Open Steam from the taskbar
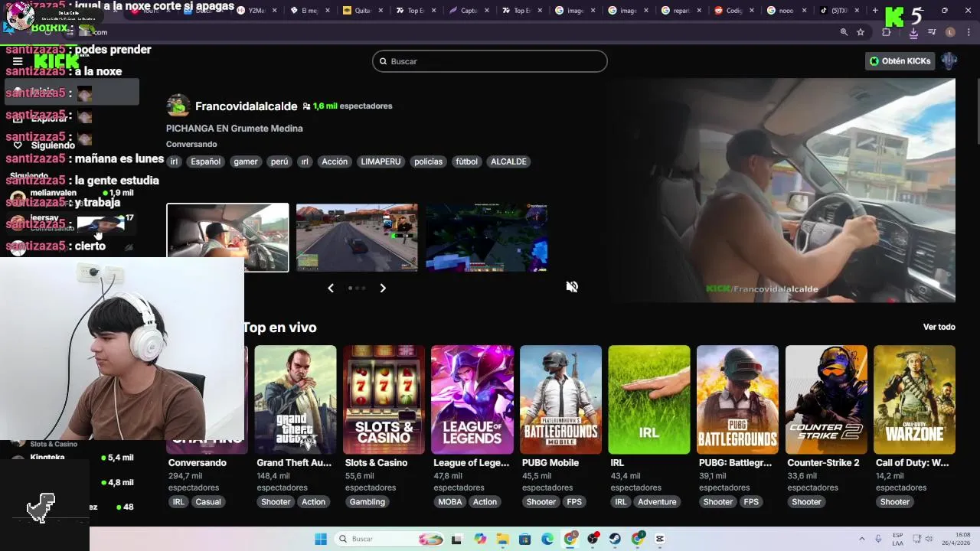The image size is (980, 551). tap(615, 539)
